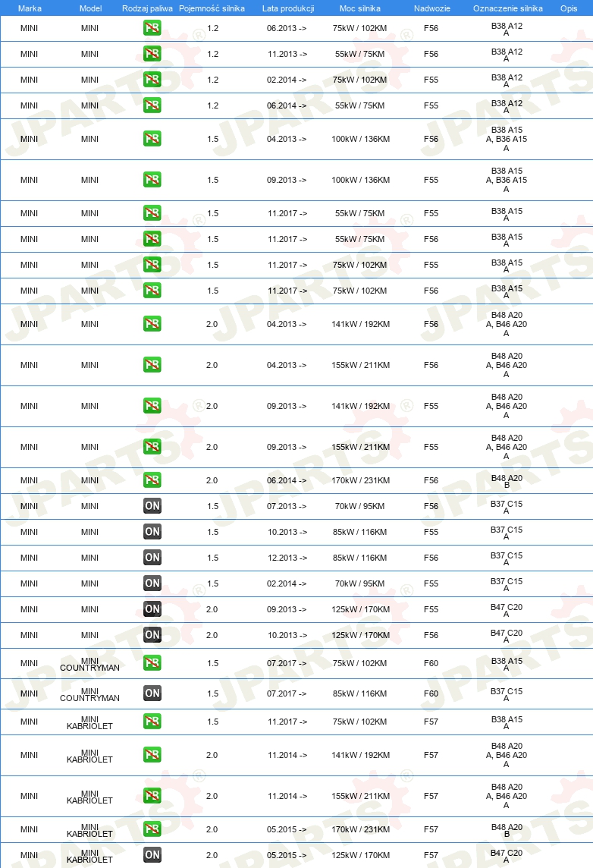The image size is (593, 868).
Task: Click the Rodzaj paliwa column header
Action: 147,8
